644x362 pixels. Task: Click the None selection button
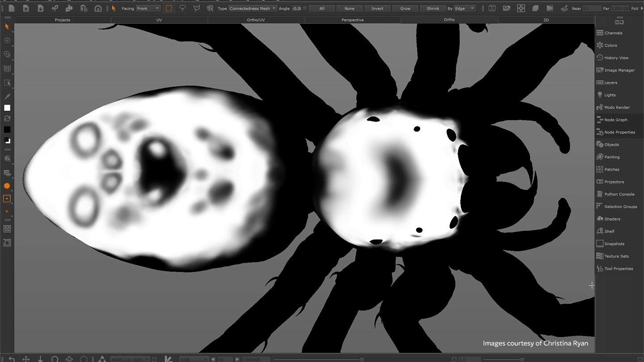pyautogui.click(x=349, y=8)
